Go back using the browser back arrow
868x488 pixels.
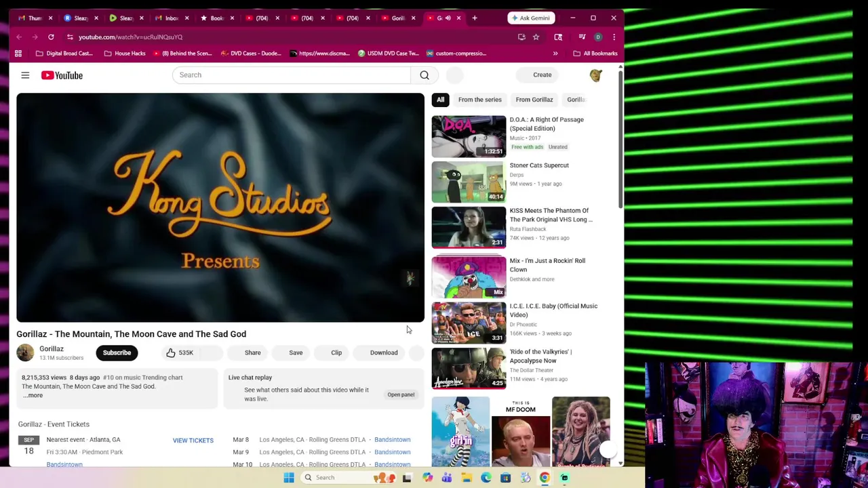(19, 37)
